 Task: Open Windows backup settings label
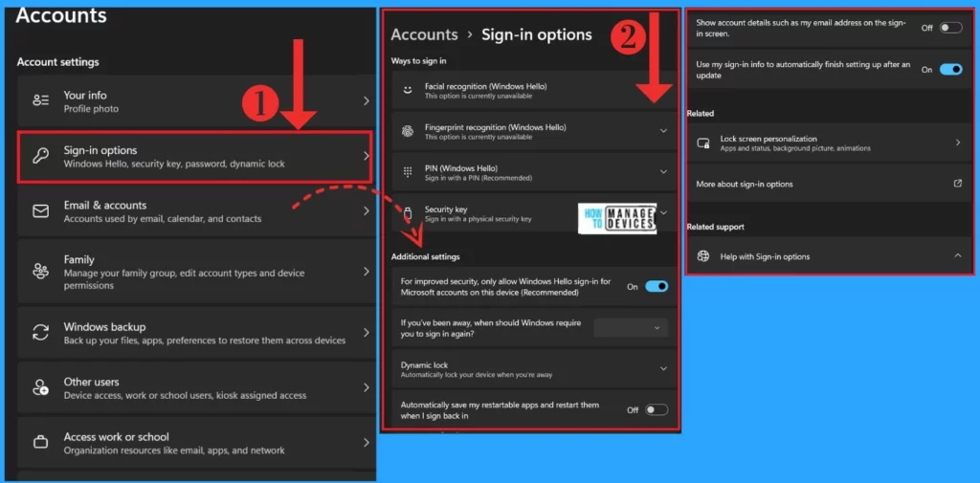(x=104, y=327)
